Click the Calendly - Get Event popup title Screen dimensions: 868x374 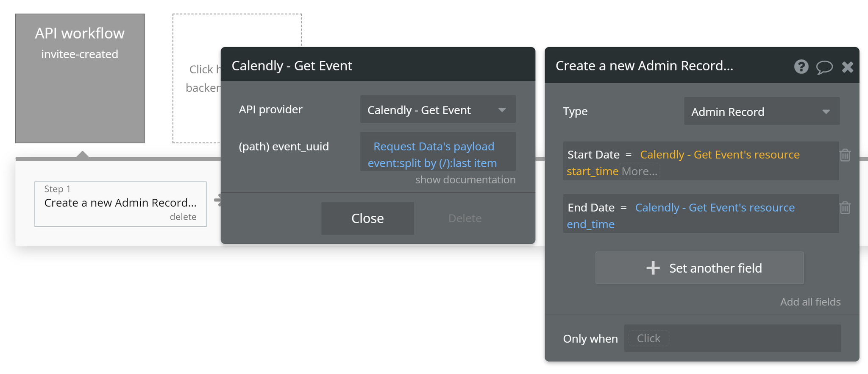tap(292, 66)
